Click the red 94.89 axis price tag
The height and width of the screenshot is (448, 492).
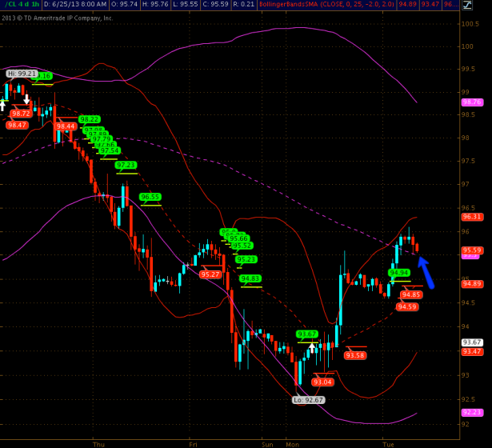pos(472,284)
